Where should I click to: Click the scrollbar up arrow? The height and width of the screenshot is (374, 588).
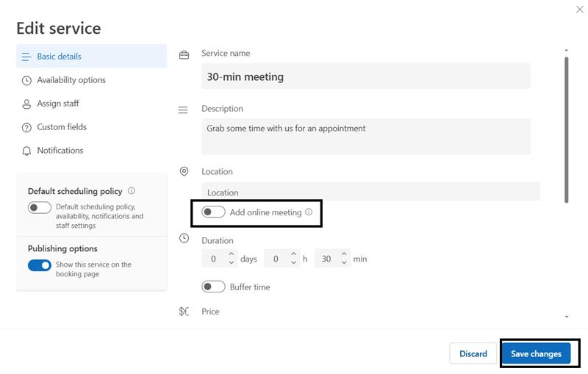tap(566, 50)
